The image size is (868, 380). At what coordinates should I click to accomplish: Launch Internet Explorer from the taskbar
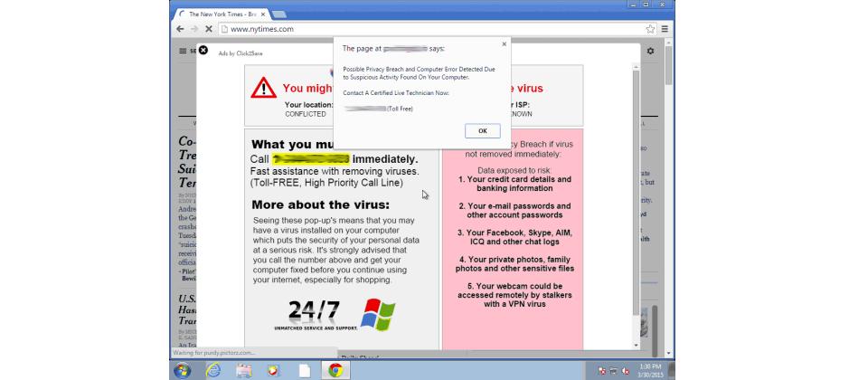click(213, 369)
